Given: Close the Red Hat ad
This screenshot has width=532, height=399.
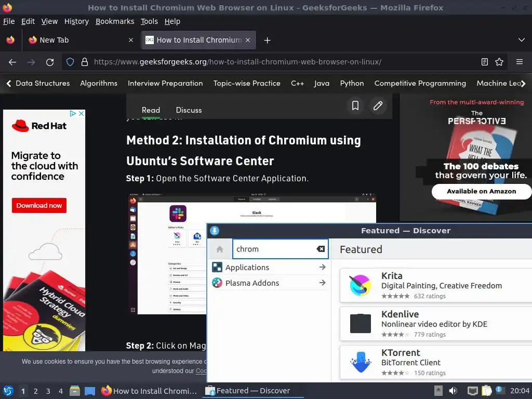Looking at the screenshot, I should [82, 113].
